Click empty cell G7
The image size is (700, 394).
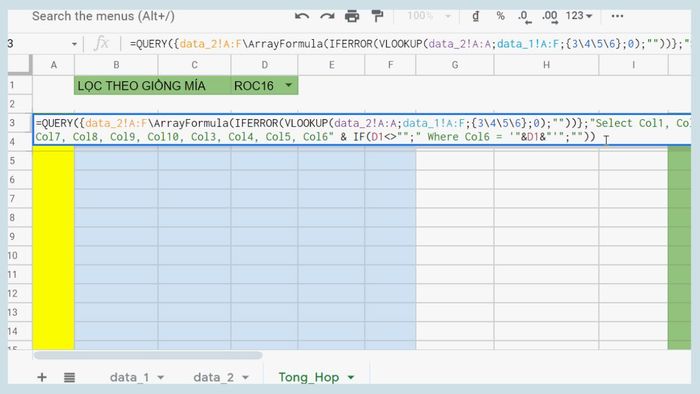tap(455, 199)
